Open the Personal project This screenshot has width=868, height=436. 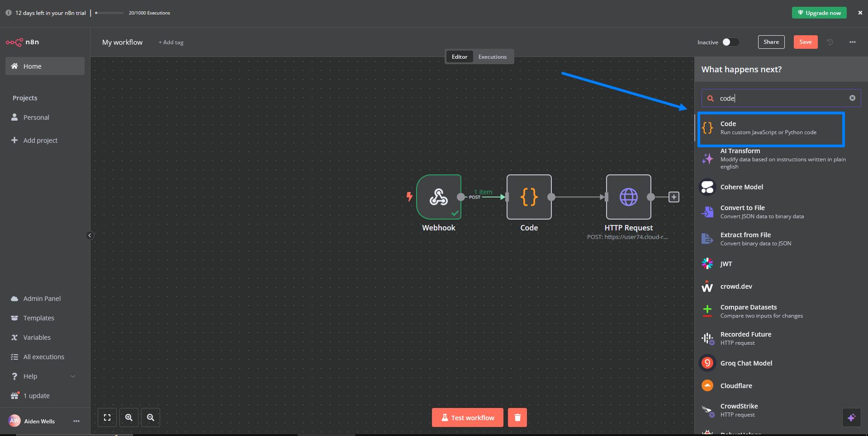click(x=45, y=117)
